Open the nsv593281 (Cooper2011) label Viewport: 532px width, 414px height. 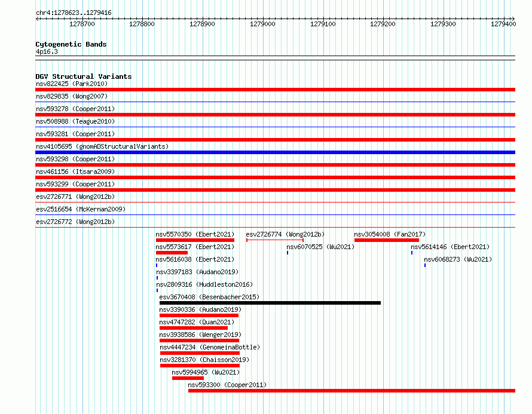coord(75,134)
